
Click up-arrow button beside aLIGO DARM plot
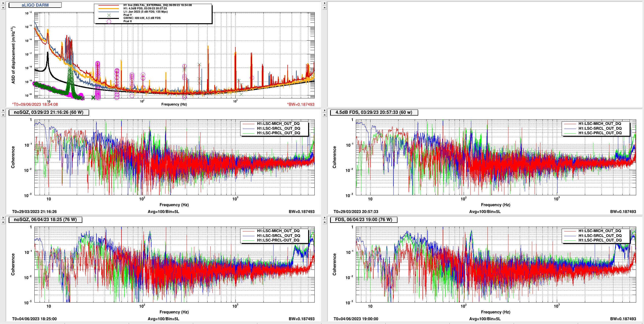point(3,8)
